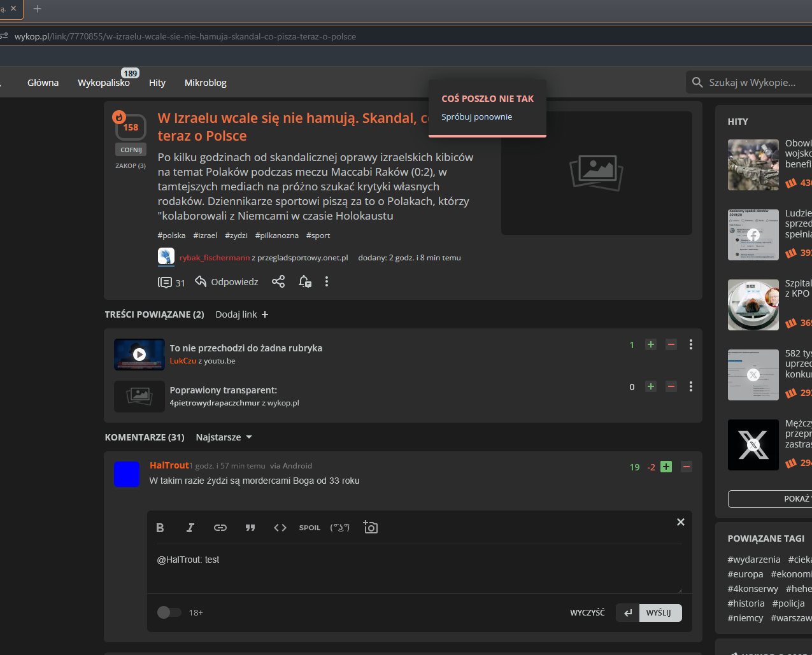Click Dodaj link to add related content
This screenshot has height=655, width=812.
point(241,314)
